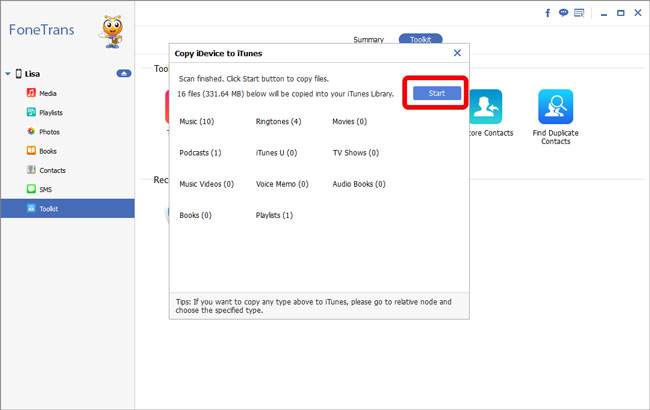The image size is (650, 410).
Task: Collapse the Lisa device tree
Action: pos(7,74)
